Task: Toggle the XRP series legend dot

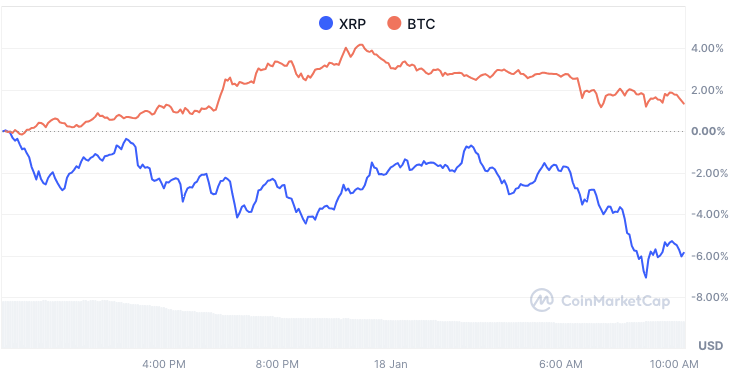Action: 326,23
